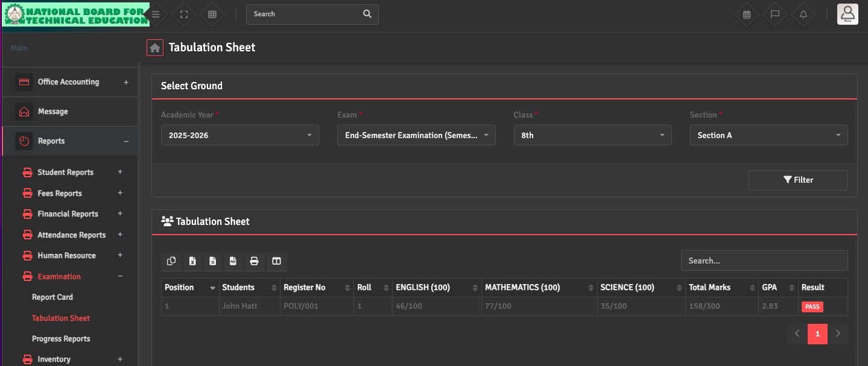Click the table Search input field
Screen dimensions: 868x366
(x=764, y=261)
